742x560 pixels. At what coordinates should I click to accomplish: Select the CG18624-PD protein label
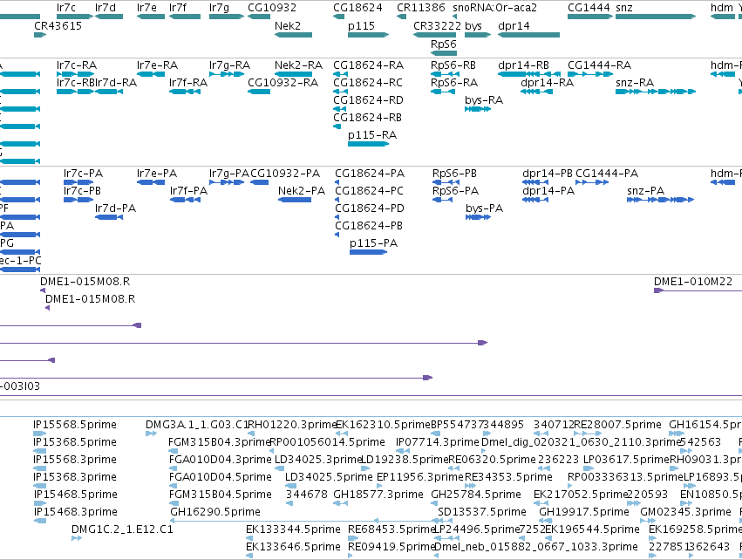[369, 208]
